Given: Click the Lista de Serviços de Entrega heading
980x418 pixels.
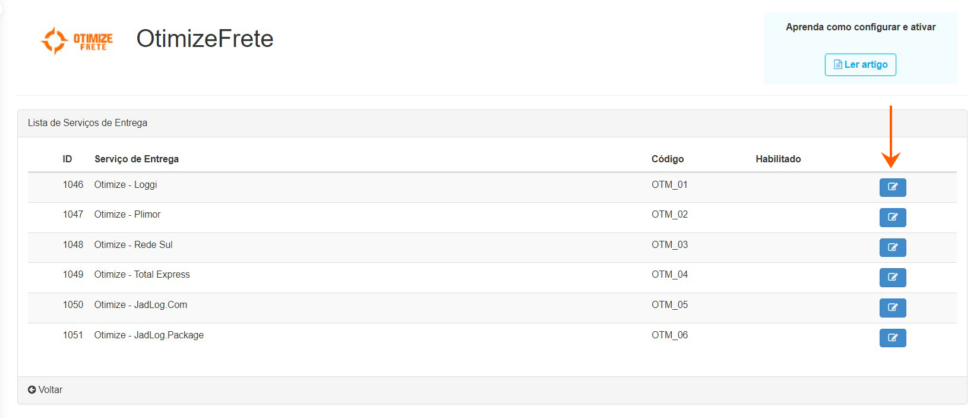Looking at the screenshot, I should click(87, 123).
